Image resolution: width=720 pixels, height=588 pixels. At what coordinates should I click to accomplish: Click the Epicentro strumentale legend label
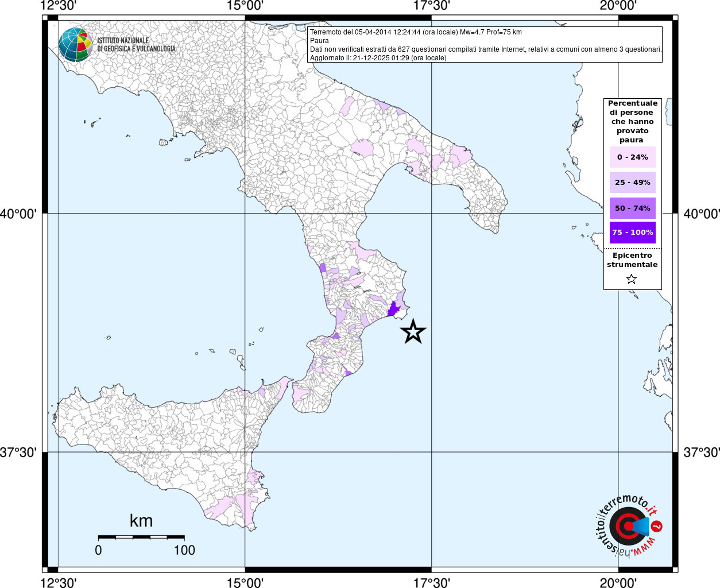point(632,260)
